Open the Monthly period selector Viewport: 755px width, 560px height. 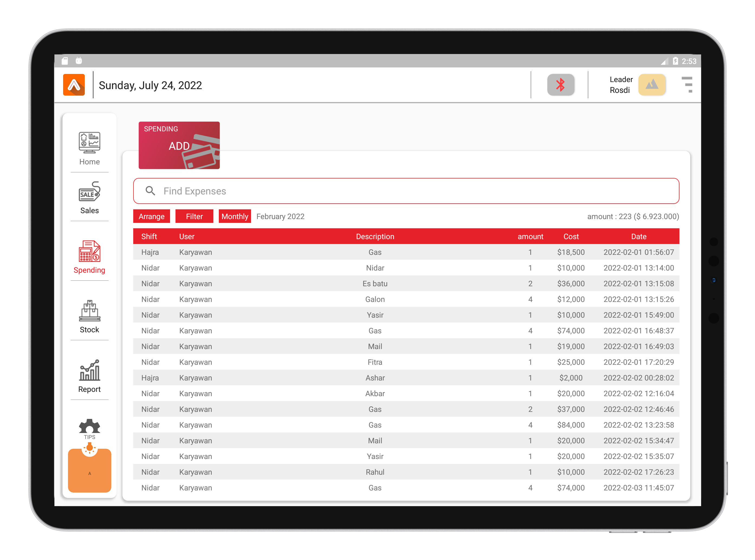tap(235, 217)
